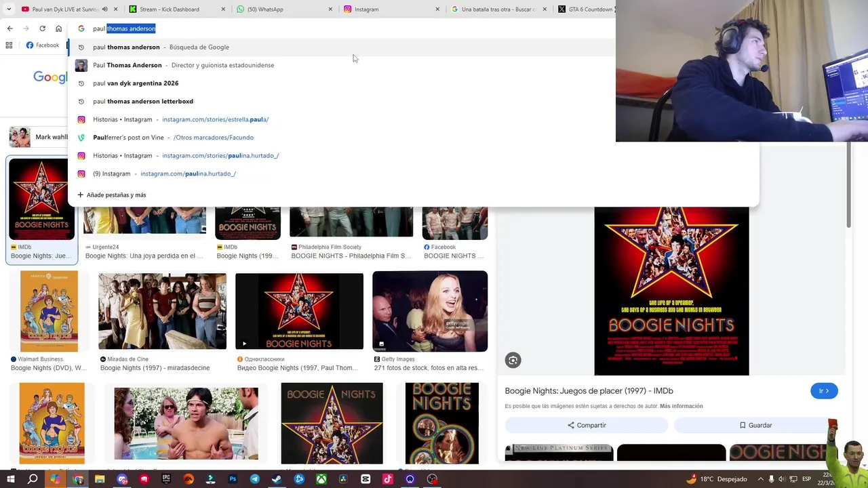Image resolution: width=868 pixels, height=488 pixels.
Task: Go back to the previous page
Action: coord(9,28)
